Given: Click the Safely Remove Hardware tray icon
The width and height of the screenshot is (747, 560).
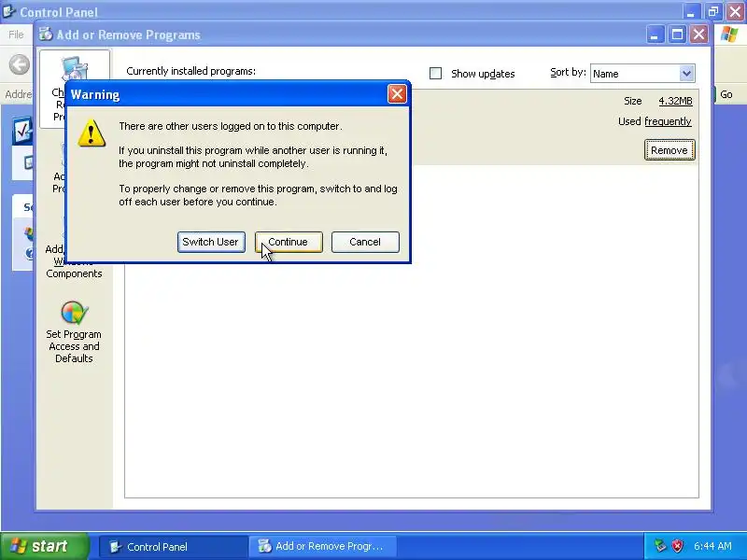Looking at the screenshot, I should (660, 546).
